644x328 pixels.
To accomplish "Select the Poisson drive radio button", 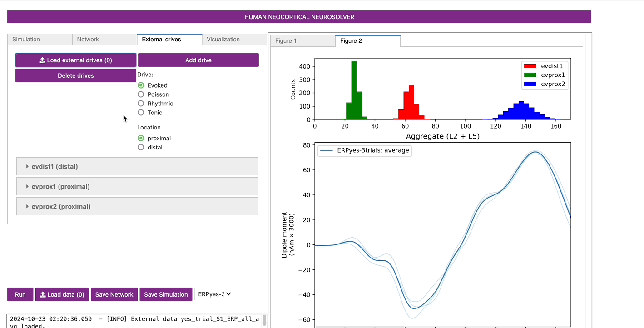I will [x=141, y=94].
